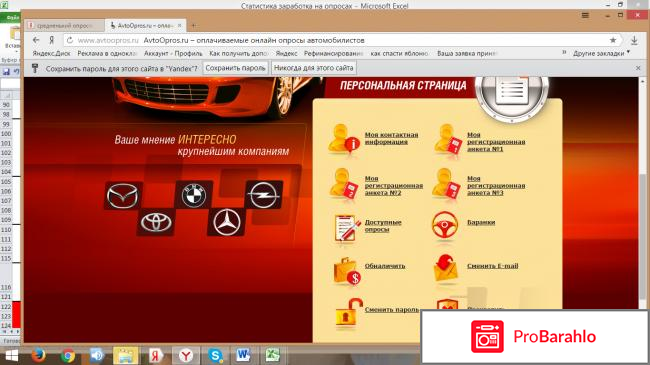
Task: Close the AvtoOpros.ru tab
Action: [179, 25]
